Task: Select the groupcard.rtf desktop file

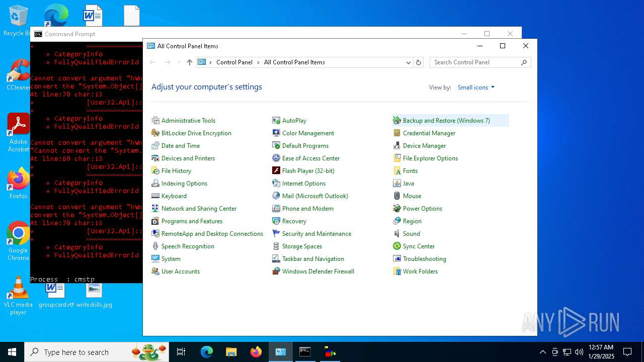Action: [56, 296]
